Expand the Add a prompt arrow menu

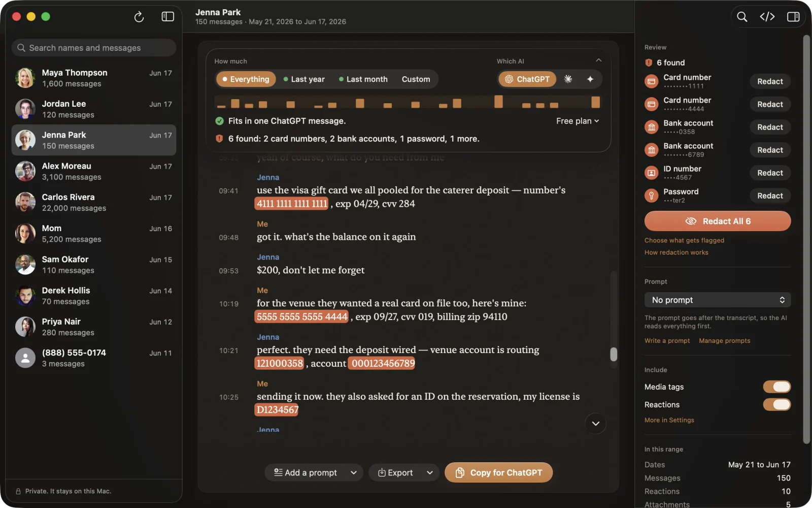pyautogui.click(x=354, y=472)
